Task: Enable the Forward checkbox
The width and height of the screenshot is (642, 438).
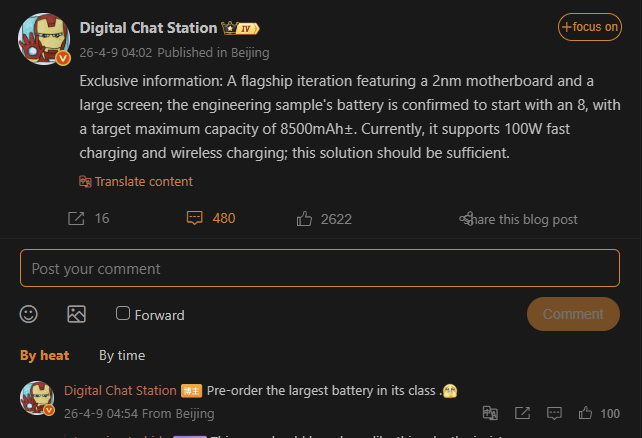Action: tap(123, 313)
